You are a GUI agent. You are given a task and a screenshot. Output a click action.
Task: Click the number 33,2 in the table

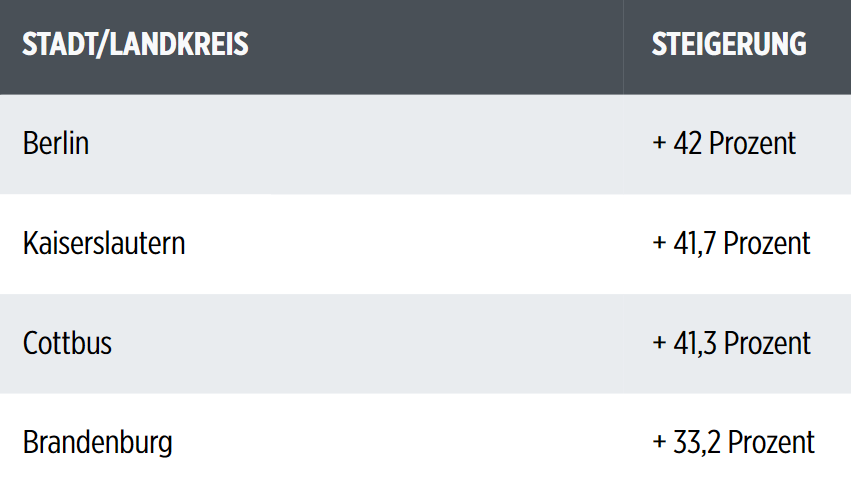tap(697, 442)
